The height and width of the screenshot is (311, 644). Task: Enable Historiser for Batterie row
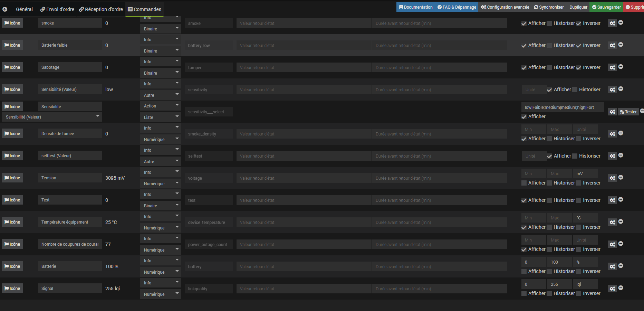tap(549, 272)
